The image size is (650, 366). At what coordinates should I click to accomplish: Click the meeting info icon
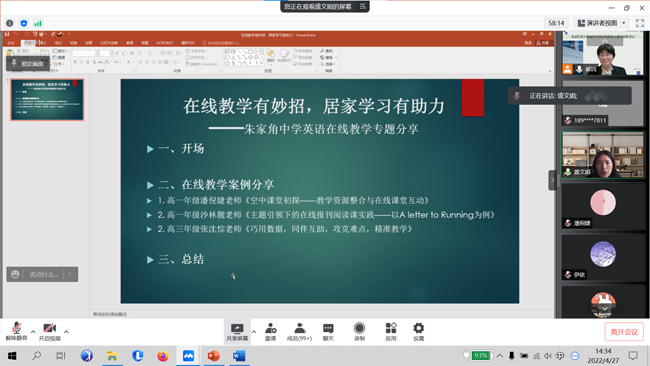click(x=10, y=23)
